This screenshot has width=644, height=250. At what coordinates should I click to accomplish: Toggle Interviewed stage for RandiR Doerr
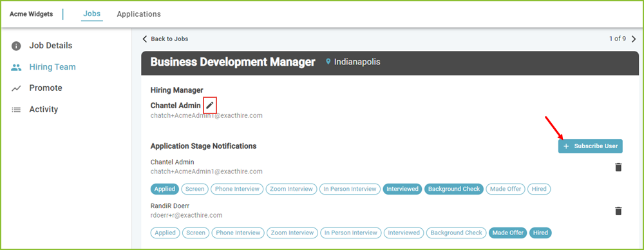click(404, 233)
